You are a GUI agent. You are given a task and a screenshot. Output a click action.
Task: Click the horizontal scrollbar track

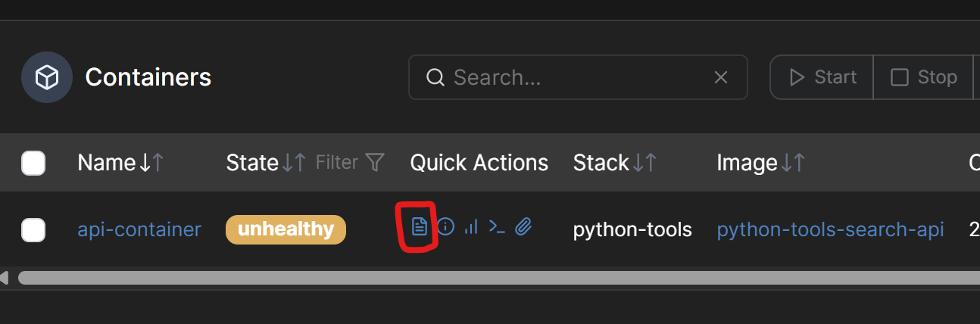(492, 278)
